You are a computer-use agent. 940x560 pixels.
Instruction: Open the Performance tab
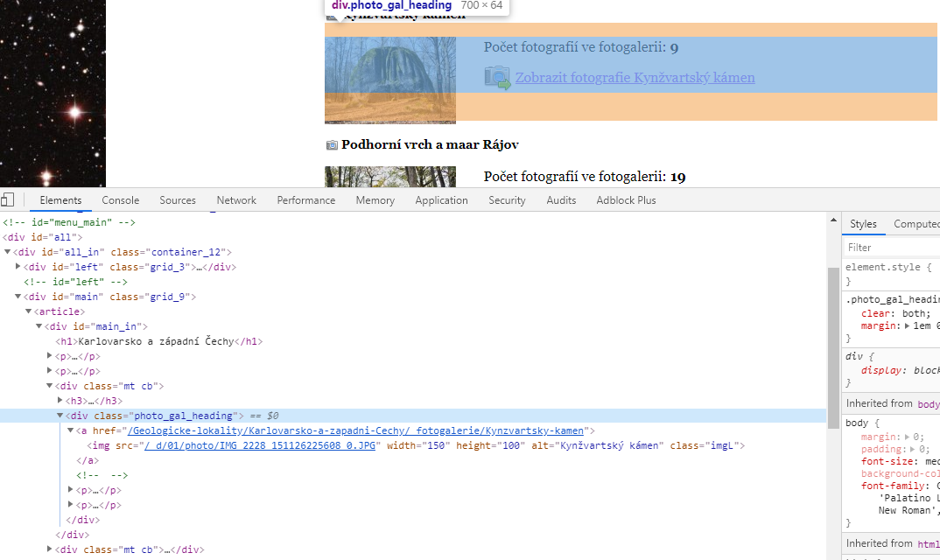click(305, 200)
